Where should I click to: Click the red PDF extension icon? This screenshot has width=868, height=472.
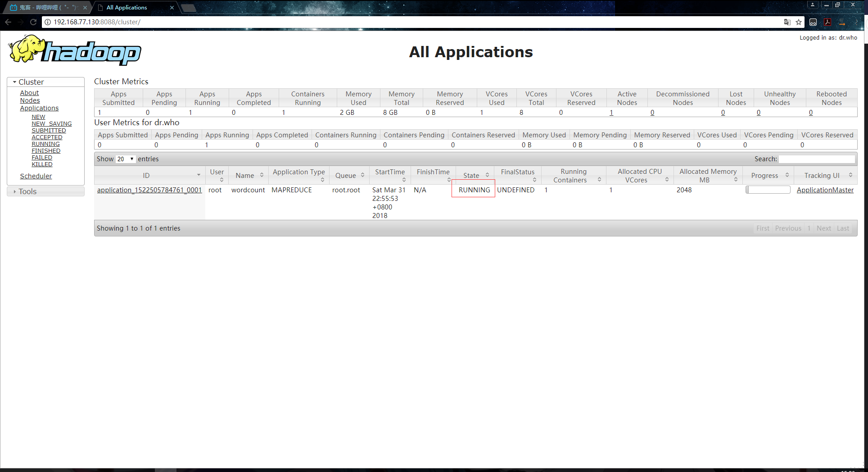(x=827, y=22)
